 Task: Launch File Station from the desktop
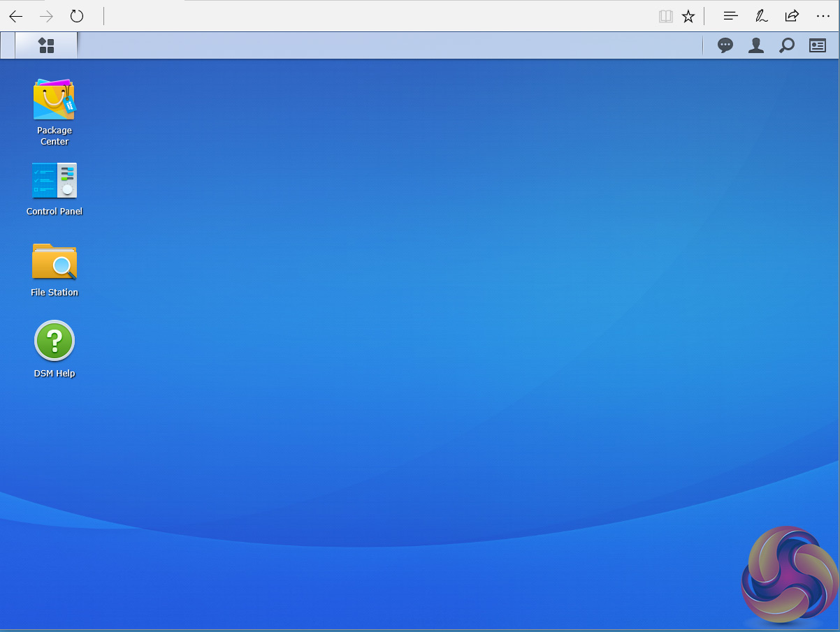click(x=55, y=261)
